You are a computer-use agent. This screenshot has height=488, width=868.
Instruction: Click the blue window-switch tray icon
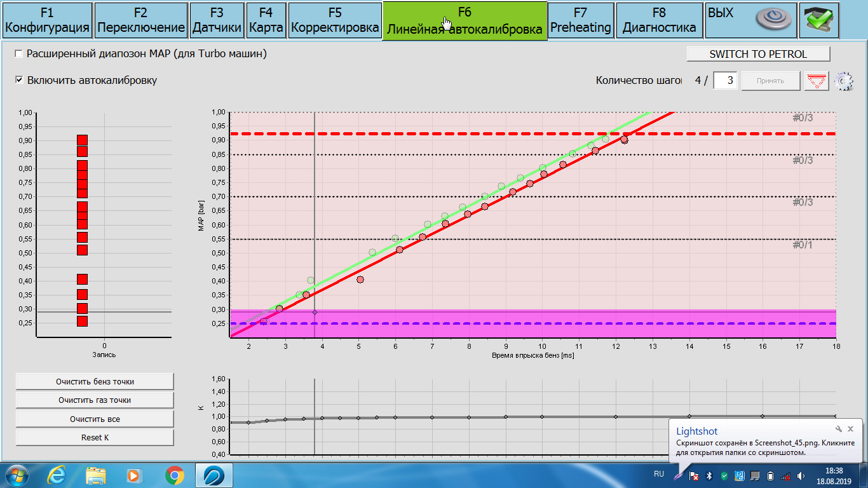(x=740, y=475)
